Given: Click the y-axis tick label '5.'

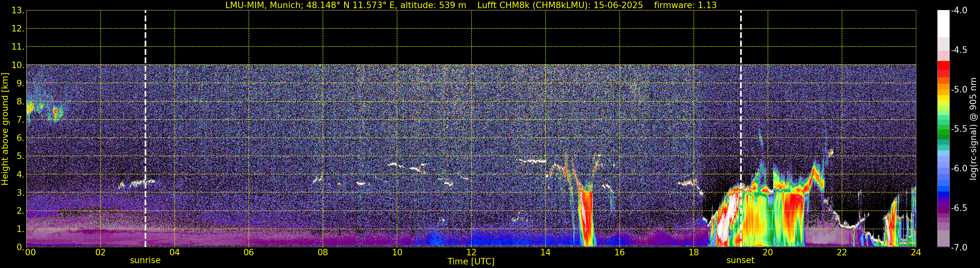Looking at the screenshot, I should click(x=20, y=156).
